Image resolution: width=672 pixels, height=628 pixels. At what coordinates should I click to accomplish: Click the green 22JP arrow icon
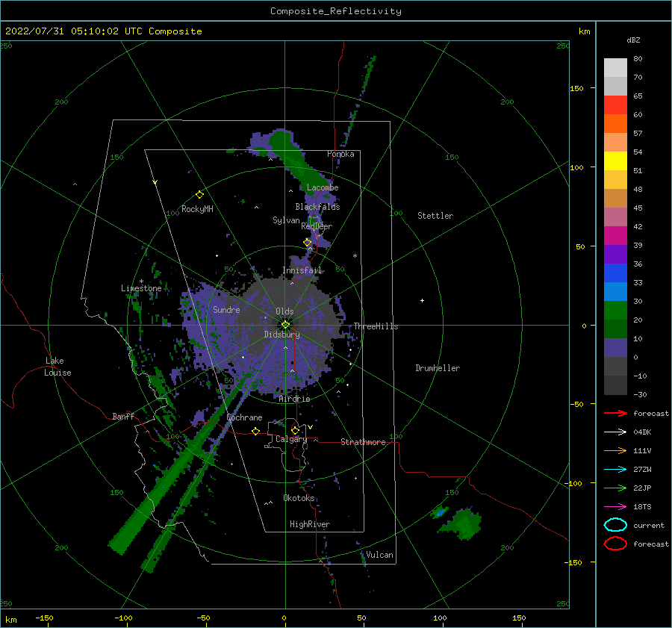(615, 488)
